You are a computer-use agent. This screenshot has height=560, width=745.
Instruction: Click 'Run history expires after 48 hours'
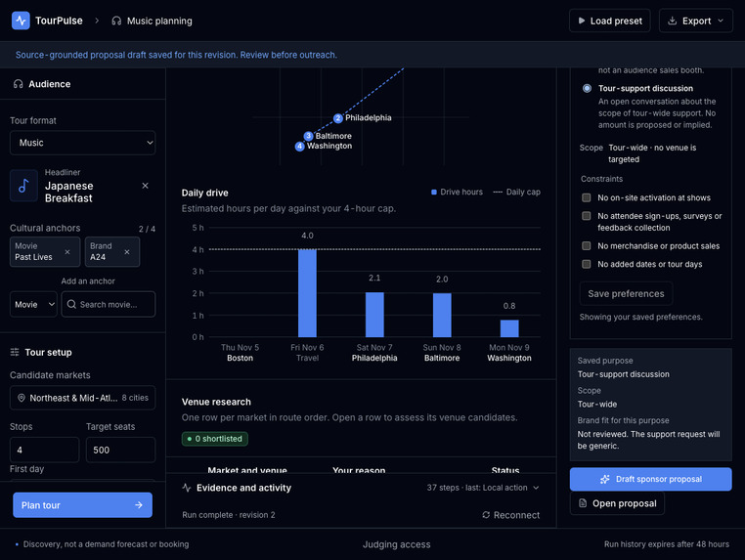coord(667,544)
